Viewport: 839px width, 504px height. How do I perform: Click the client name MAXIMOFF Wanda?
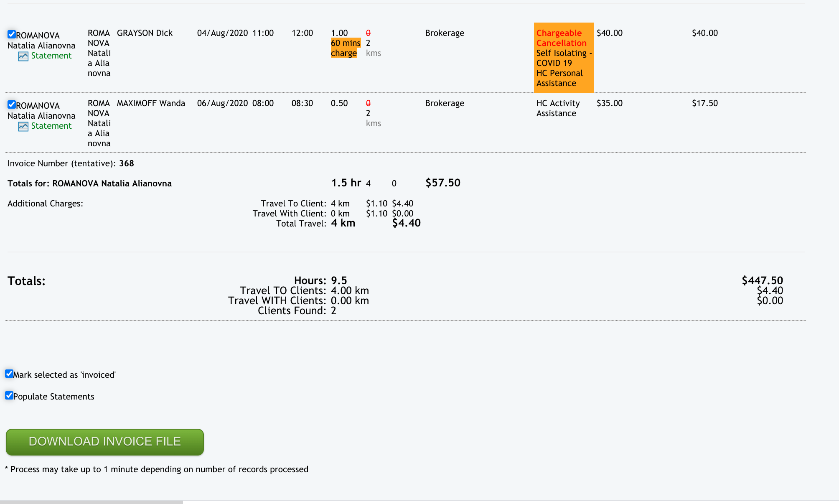pos(151,103)
